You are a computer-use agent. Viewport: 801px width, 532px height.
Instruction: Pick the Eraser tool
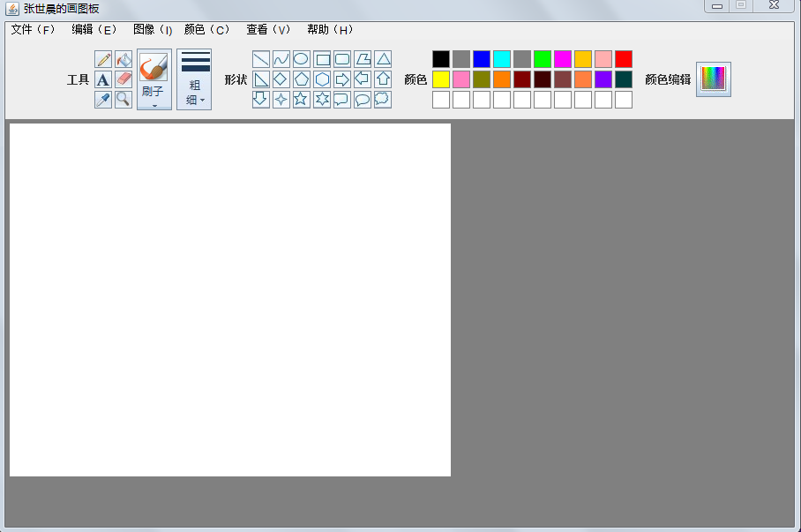click(124, 79)
